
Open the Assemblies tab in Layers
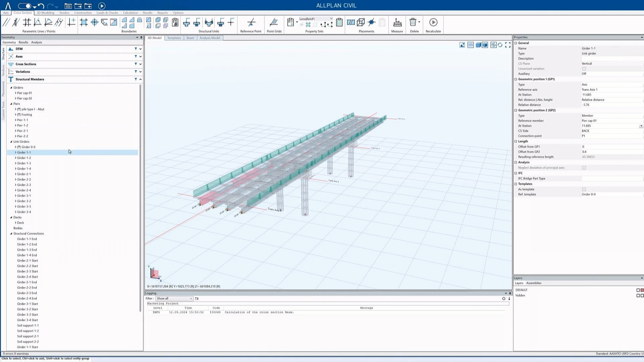point(533,283)
